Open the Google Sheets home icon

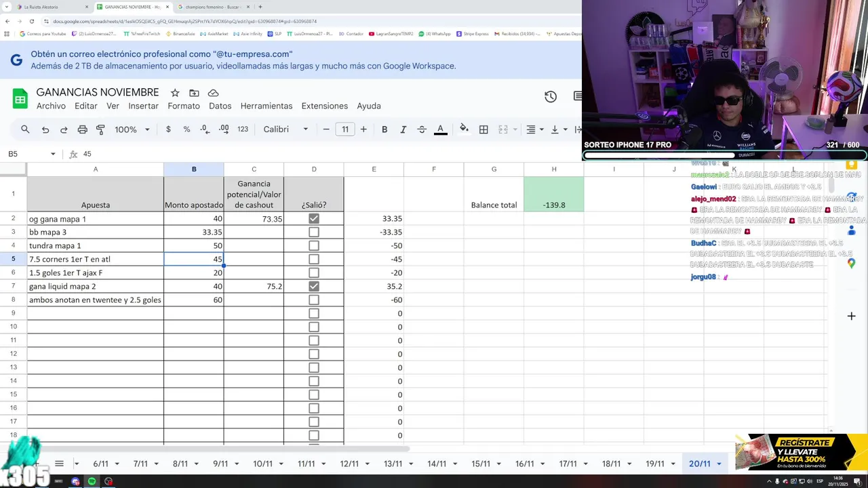pyautogui.click(x=20, y=99)
